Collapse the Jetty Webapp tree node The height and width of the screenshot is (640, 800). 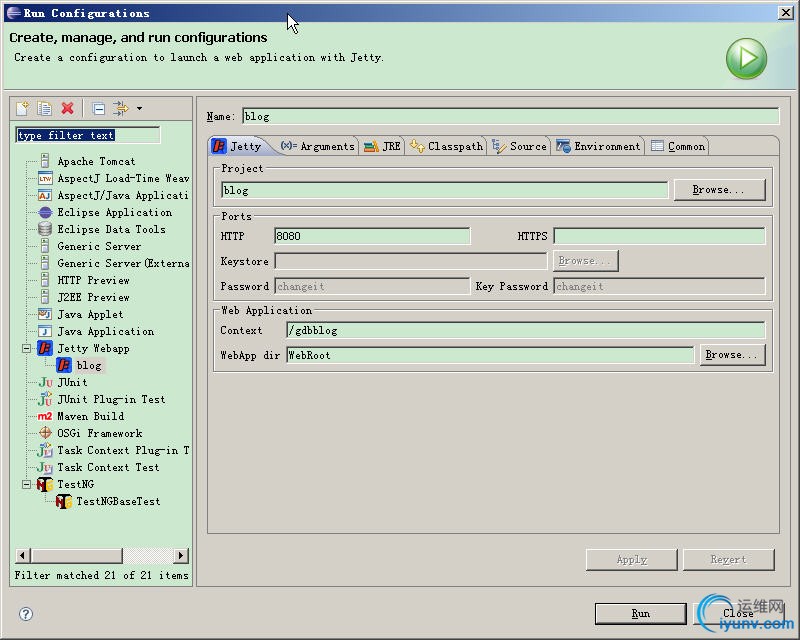point(27,349)
